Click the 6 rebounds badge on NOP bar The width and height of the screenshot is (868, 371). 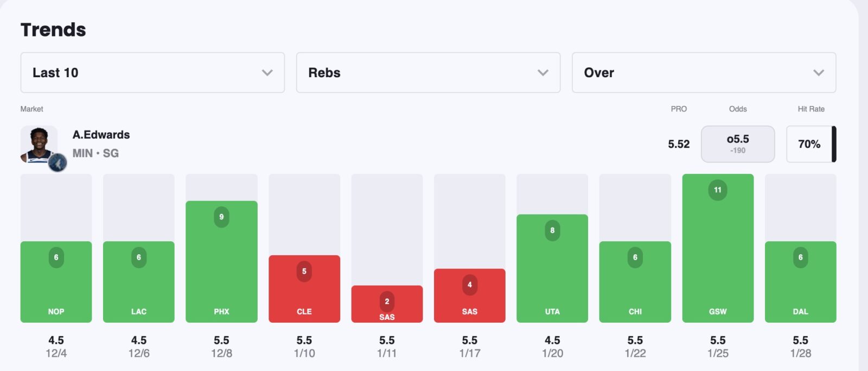click(x=56, y=257)
